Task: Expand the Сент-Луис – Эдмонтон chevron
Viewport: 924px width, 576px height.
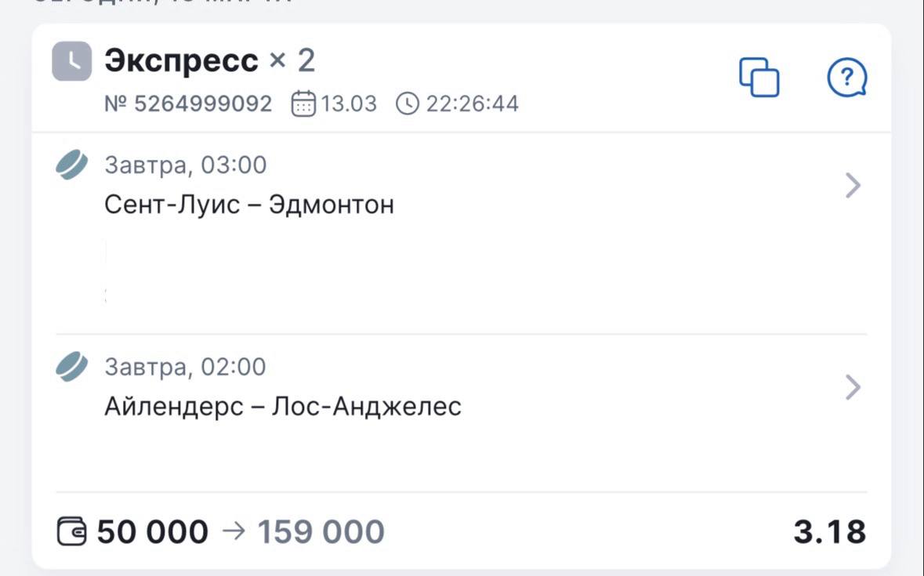Action: coord(853,186)
